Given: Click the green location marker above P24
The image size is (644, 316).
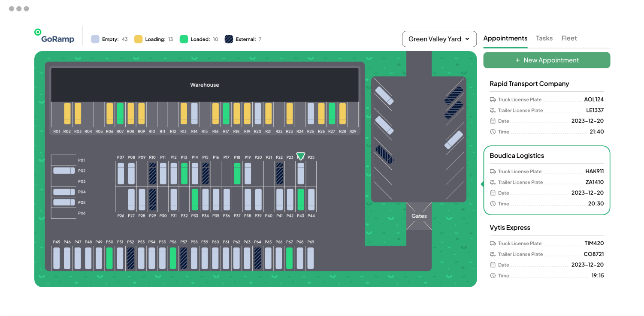Looking at the screenshot, I should click(301, 156).
